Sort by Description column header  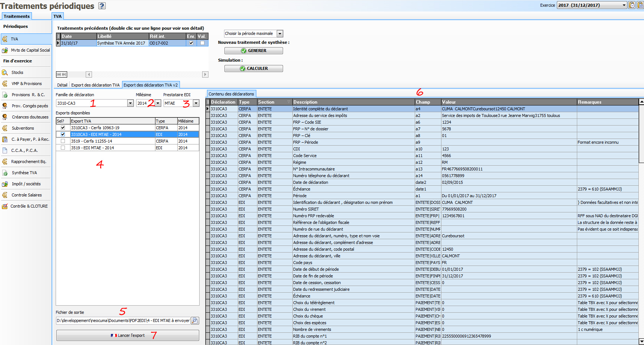[x=354, y=102]
